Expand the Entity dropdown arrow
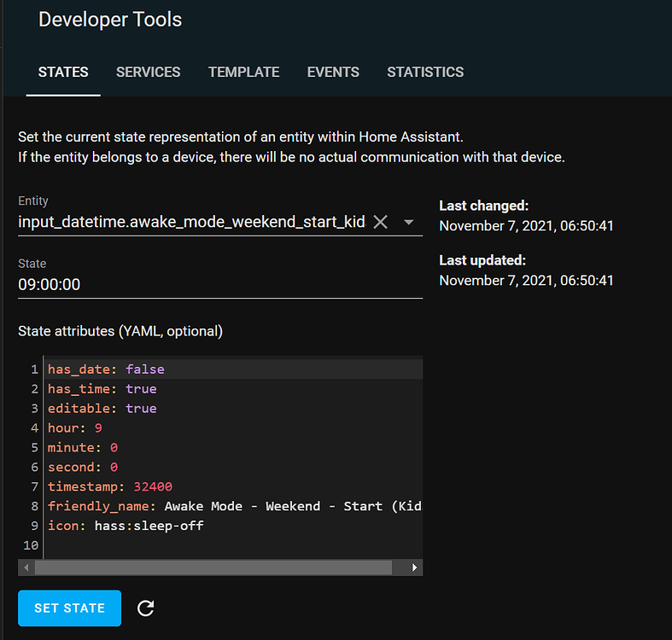This screenshot has width=672, height=640. pos(408,222)
